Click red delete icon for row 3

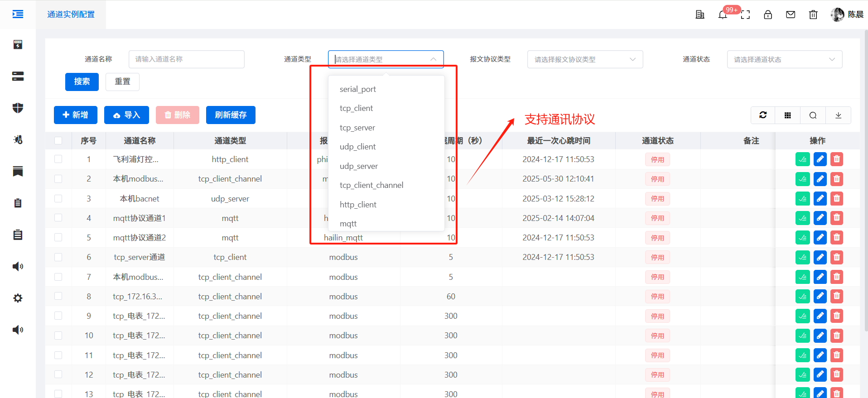tap(837, 198)
